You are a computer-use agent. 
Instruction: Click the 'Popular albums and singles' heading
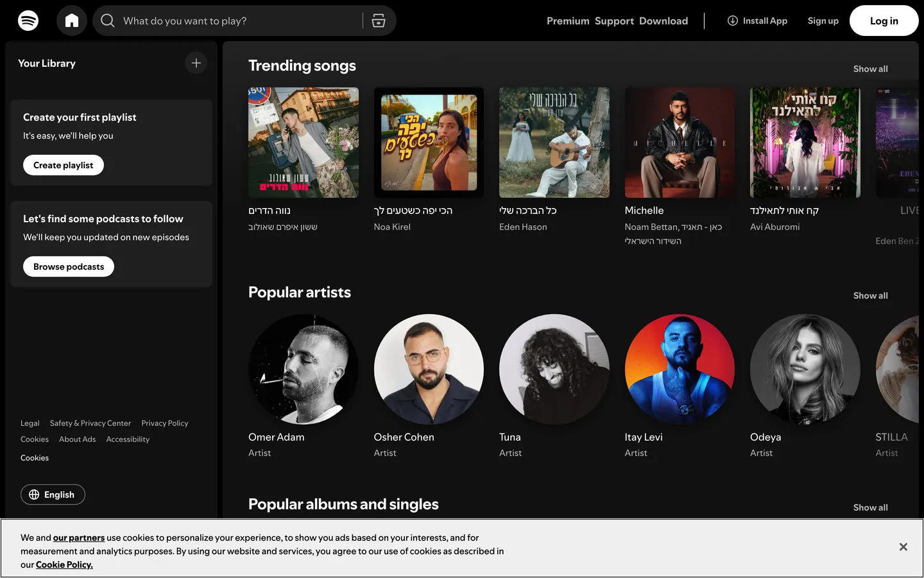point(343,504)
